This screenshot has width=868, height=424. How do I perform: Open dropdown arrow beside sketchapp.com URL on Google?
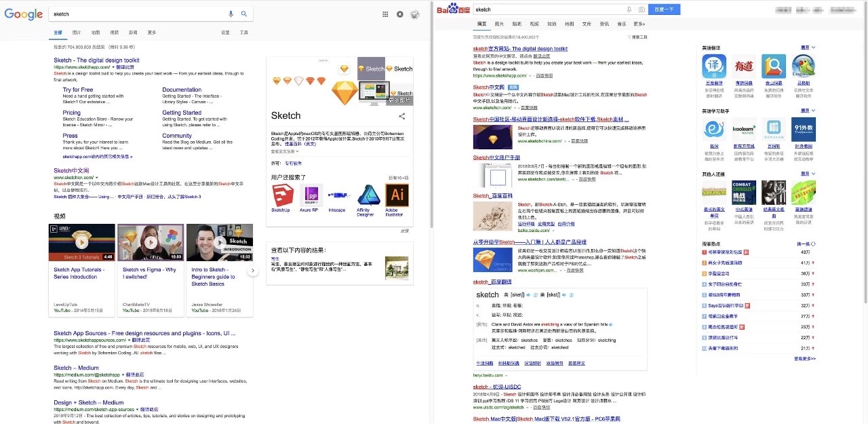tap(113, 68)
